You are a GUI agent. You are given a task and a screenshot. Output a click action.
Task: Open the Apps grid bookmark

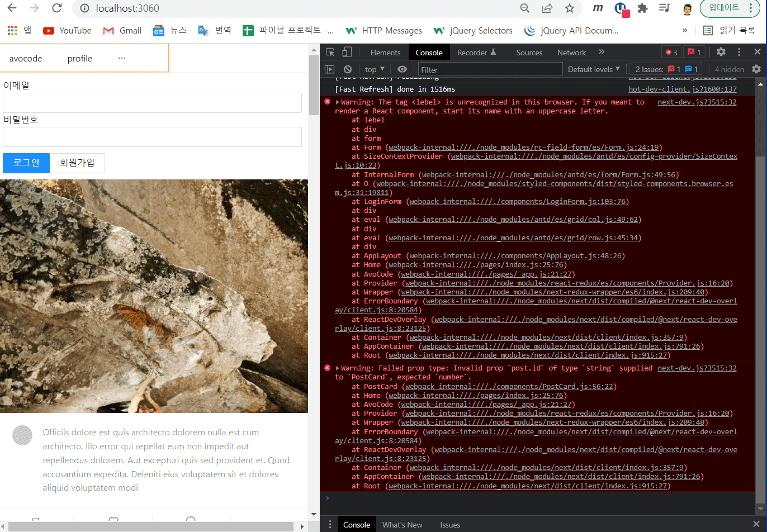(20, 30)
